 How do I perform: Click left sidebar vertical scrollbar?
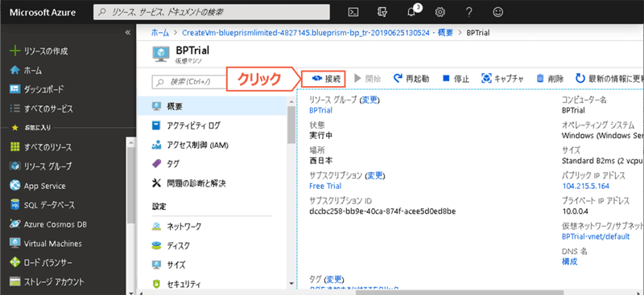(x=131, y=185)
